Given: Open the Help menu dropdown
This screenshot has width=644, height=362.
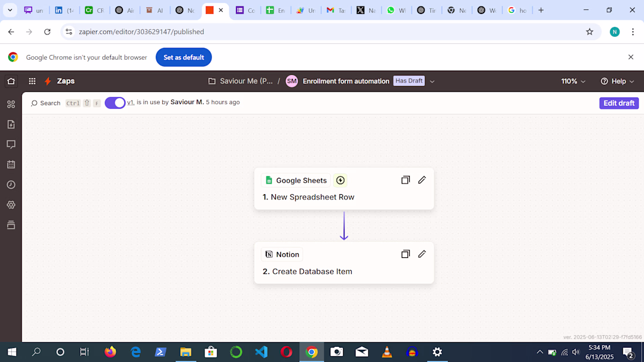Looking at the screenshot, I should pos(617,81).
